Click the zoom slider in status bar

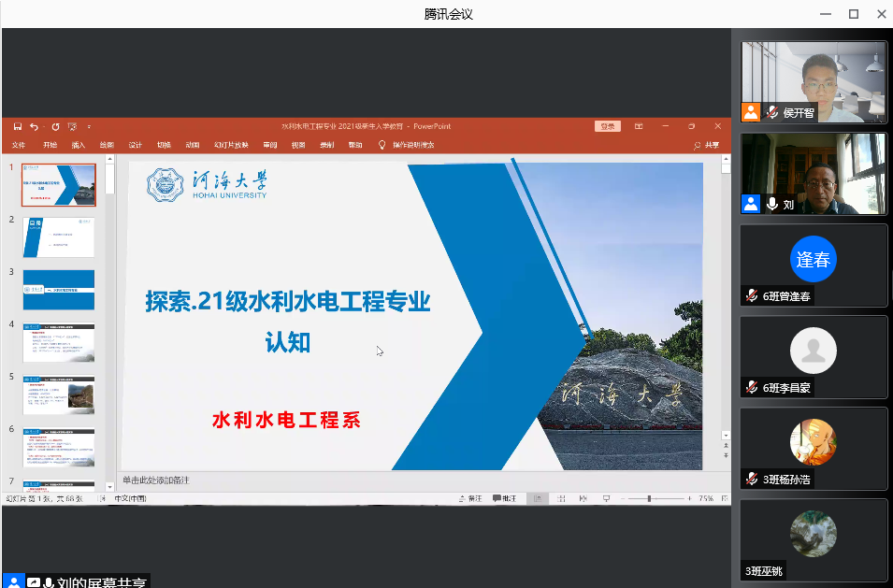point(649,499)
